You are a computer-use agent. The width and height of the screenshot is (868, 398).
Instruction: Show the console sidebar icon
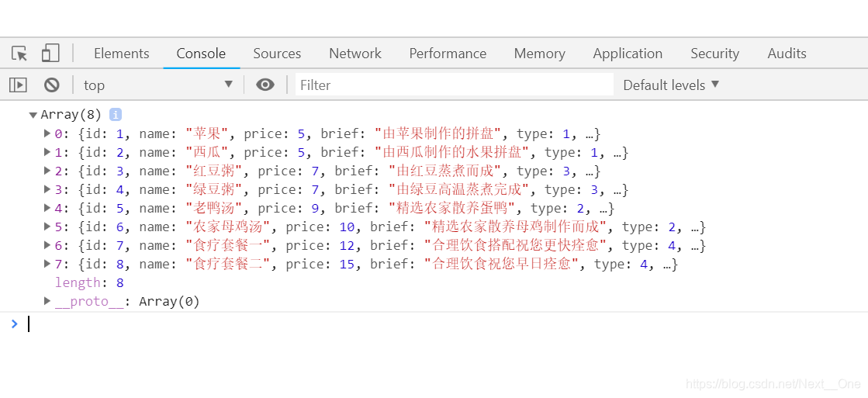point(18,85)
